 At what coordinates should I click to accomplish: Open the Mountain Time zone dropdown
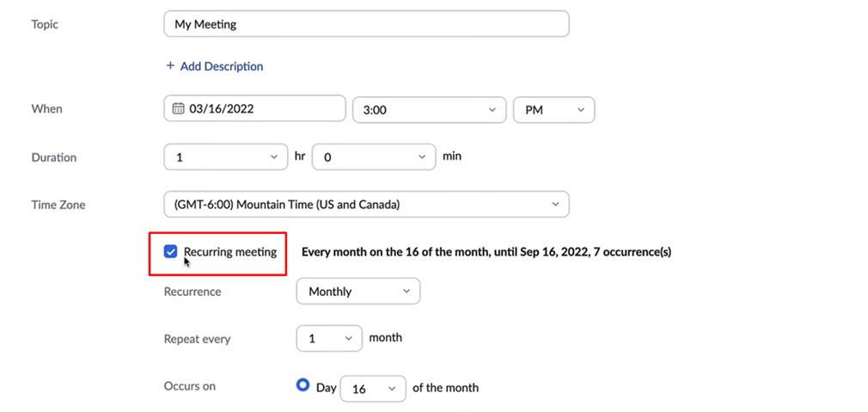366,205
